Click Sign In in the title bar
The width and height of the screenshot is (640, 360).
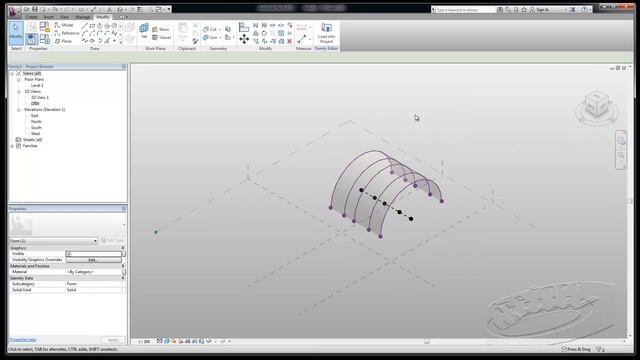pos(542,9)
